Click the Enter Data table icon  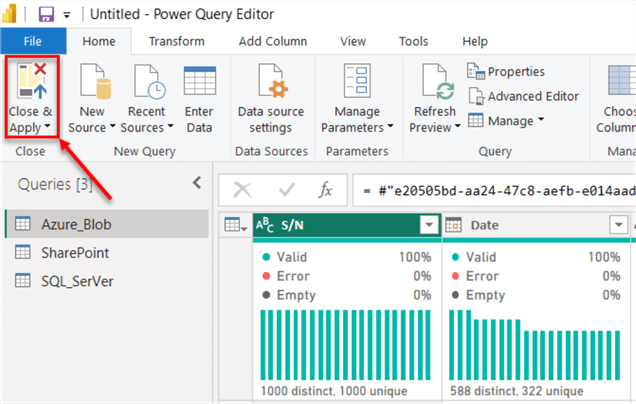point(200,81)
